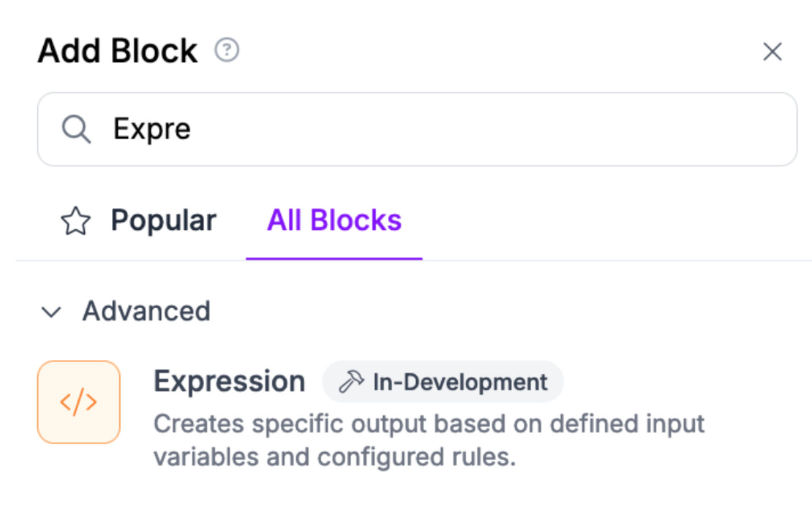Place cursor after "Expre" search text
Viewport: 812px width, 505px height.
[192, 129]
